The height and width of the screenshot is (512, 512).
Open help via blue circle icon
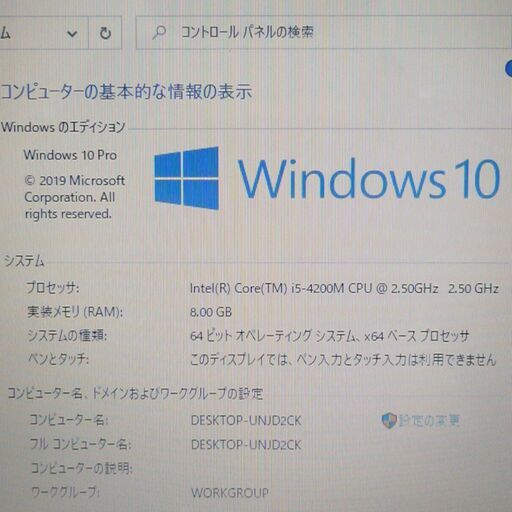[x=509, y=69]
